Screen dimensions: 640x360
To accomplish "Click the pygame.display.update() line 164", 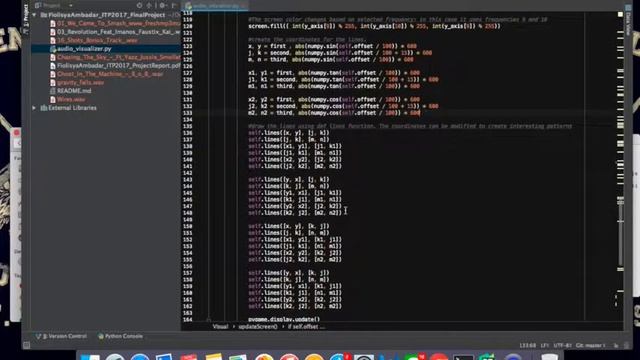I will tap(284, 319).
